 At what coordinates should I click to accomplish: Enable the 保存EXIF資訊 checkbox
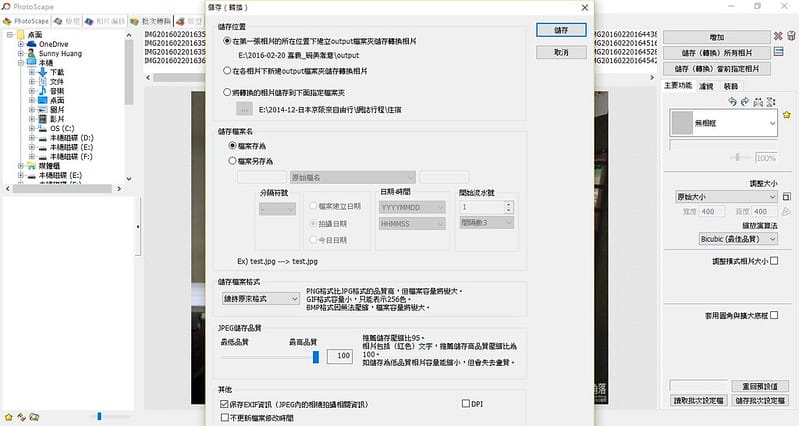[224, 402]
